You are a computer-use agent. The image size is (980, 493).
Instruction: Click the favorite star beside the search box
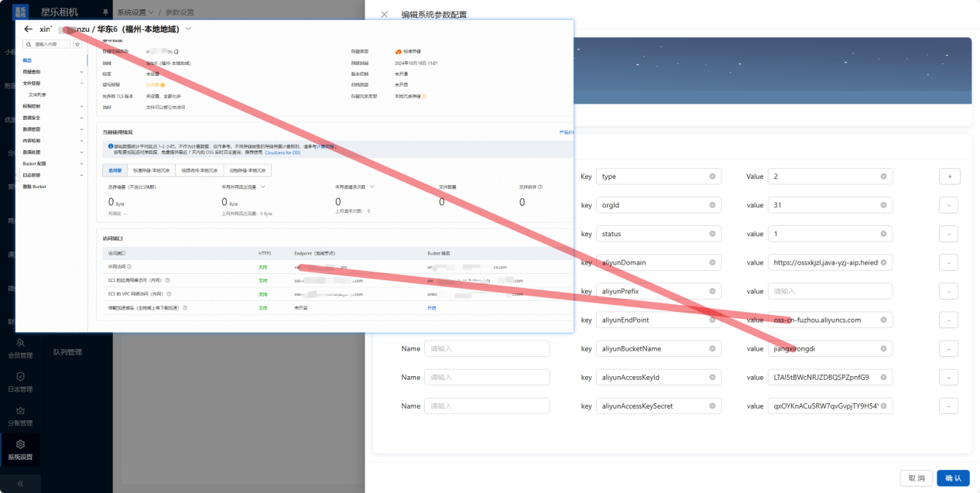pos(77,45)
